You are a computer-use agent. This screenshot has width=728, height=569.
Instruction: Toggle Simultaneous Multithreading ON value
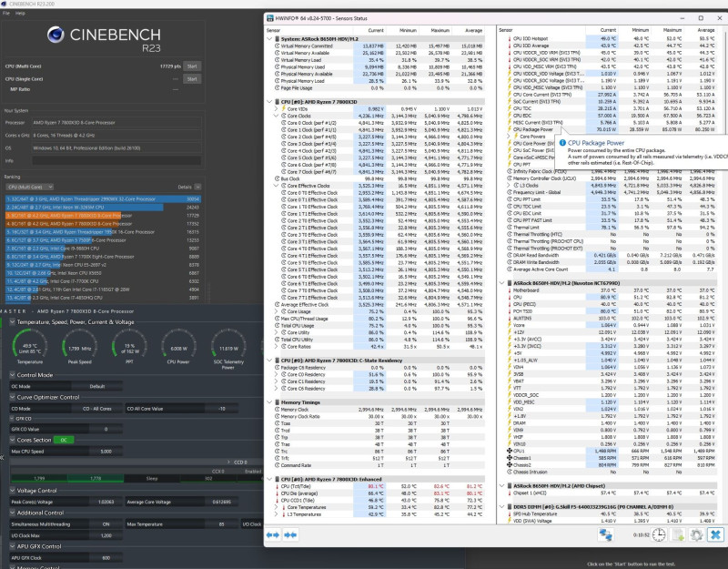(106, 524)
